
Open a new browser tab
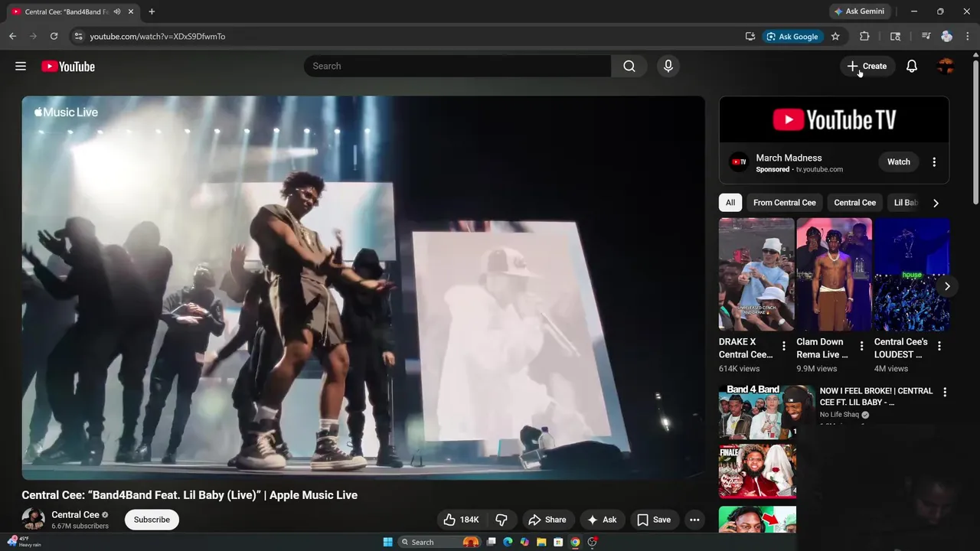tap(152, 11)
